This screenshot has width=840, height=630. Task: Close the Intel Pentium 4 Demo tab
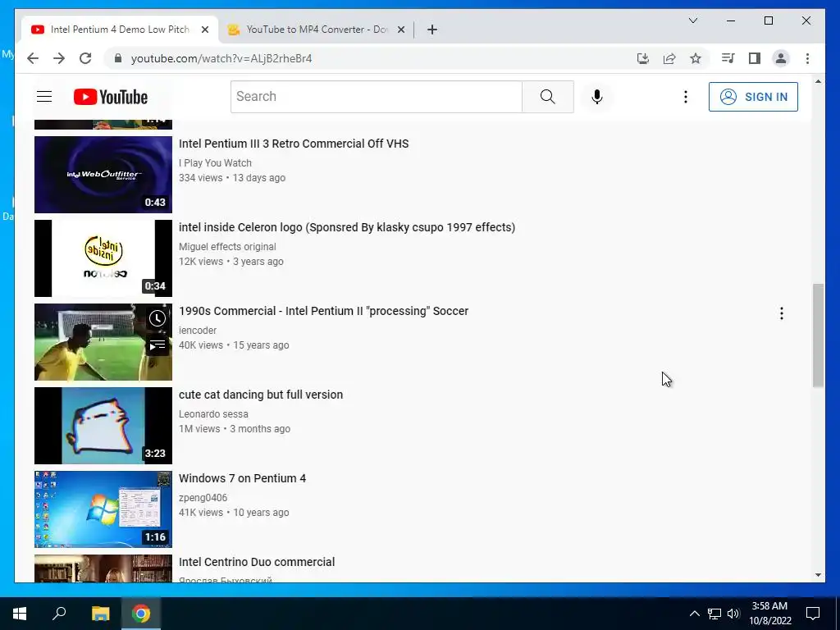[x=204, y=30]
